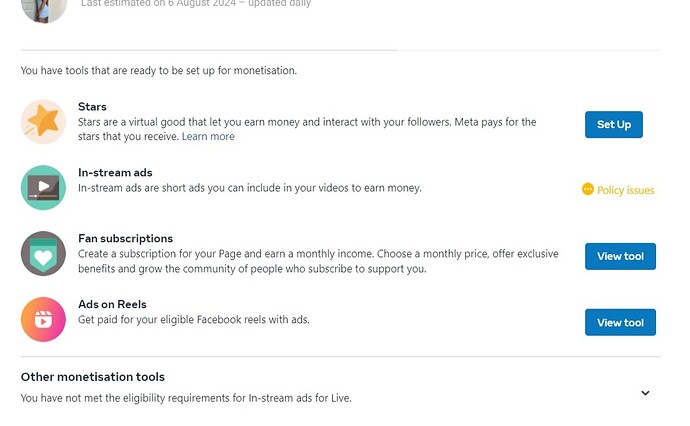This screenshot has height=426, width=690.
Task: Click the Ads on Reels gradient icon
Action: [43, 320]
